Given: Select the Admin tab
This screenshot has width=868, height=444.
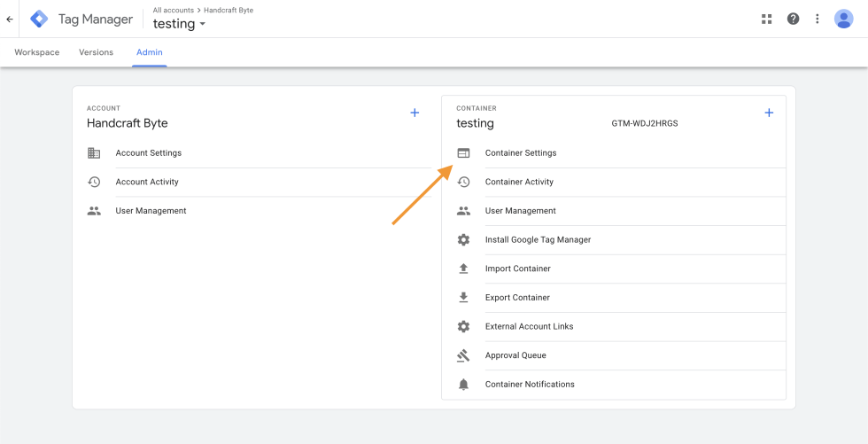Looking at the screenshot, I should pyautogui.click(x=149, y=52).
